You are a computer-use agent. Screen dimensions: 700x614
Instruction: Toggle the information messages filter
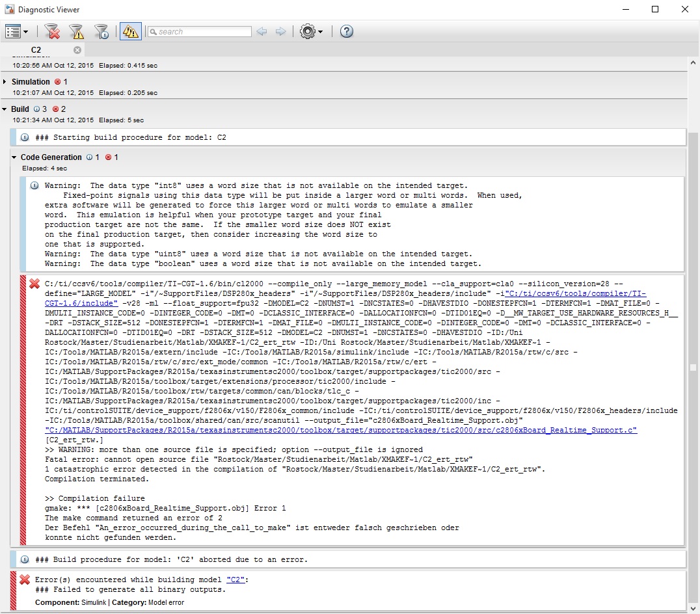[101, 31]
